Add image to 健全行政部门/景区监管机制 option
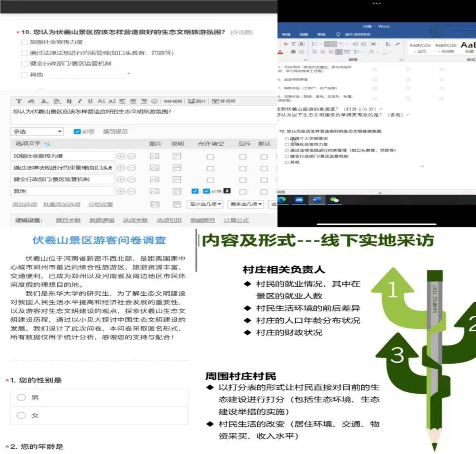The image size is (476, 454). [155, 180]
